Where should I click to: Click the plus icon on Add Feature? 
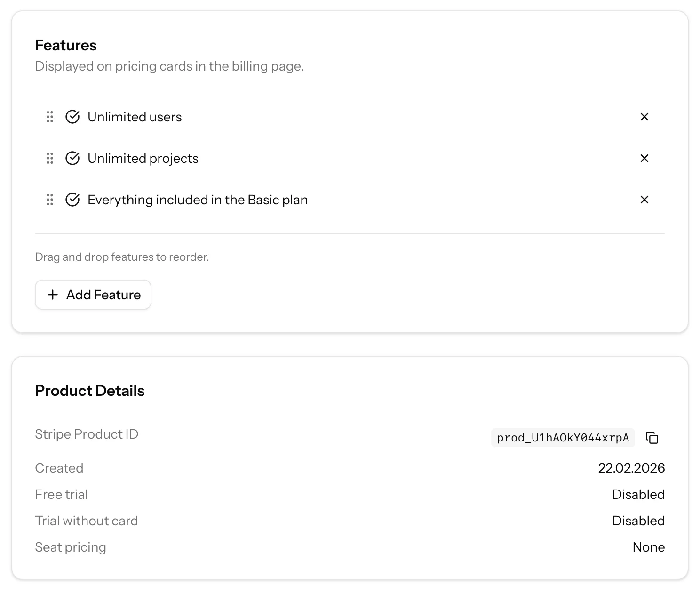click(x=53, y=295)
